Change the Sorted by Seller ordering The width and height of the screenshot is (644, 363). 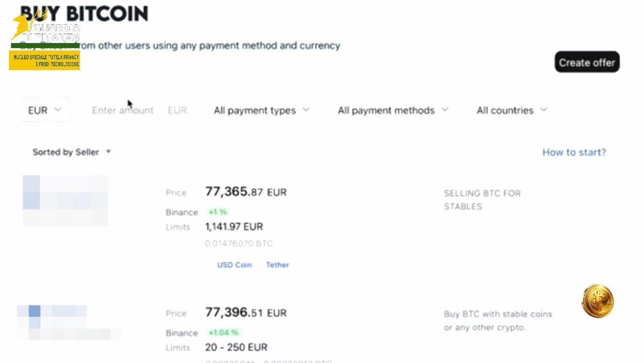pos(71,152)
